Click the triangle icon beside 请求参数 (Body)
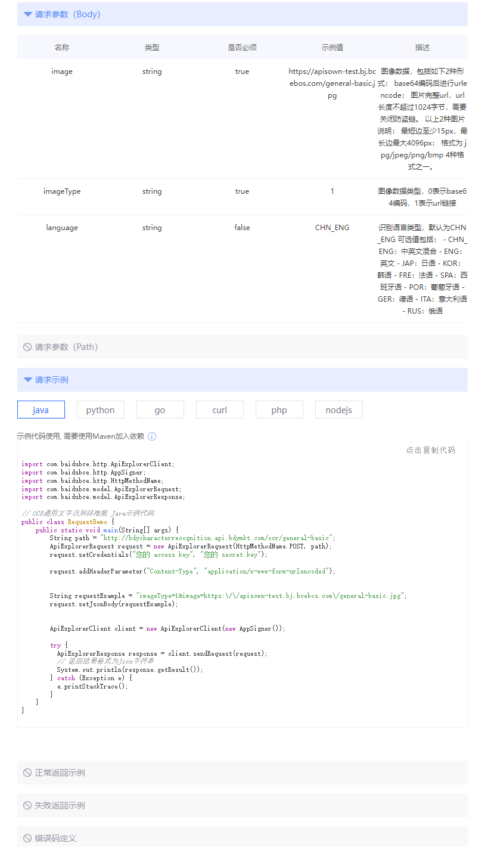 click(27, 14)
